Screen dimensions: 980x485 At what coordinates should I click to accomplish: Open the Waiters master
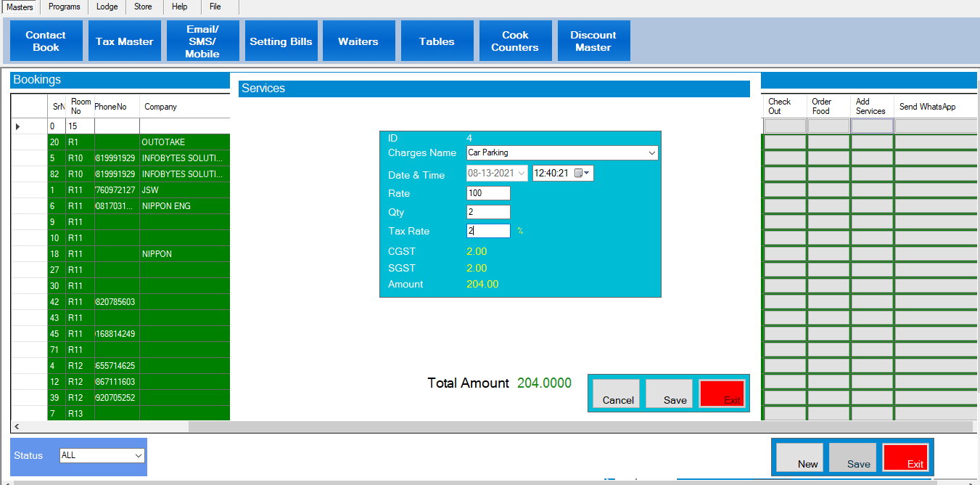358,41
